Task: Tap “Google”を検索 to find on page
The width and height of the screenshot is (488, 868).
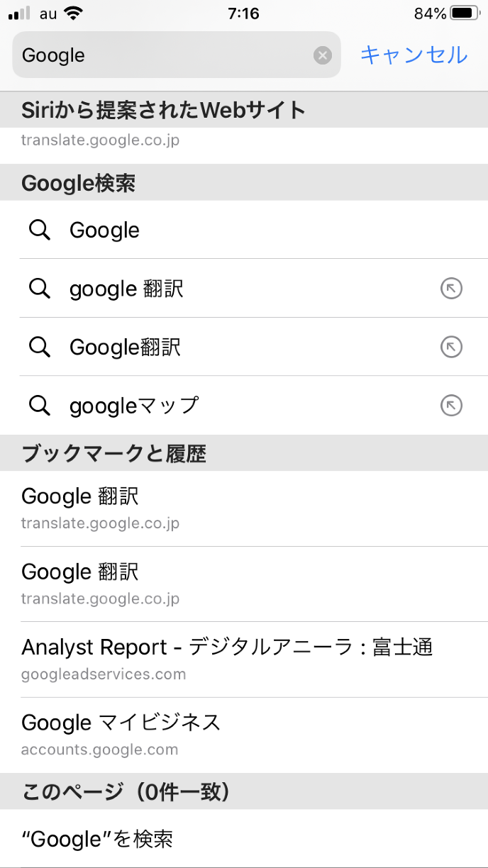Action: pos(97,839)
